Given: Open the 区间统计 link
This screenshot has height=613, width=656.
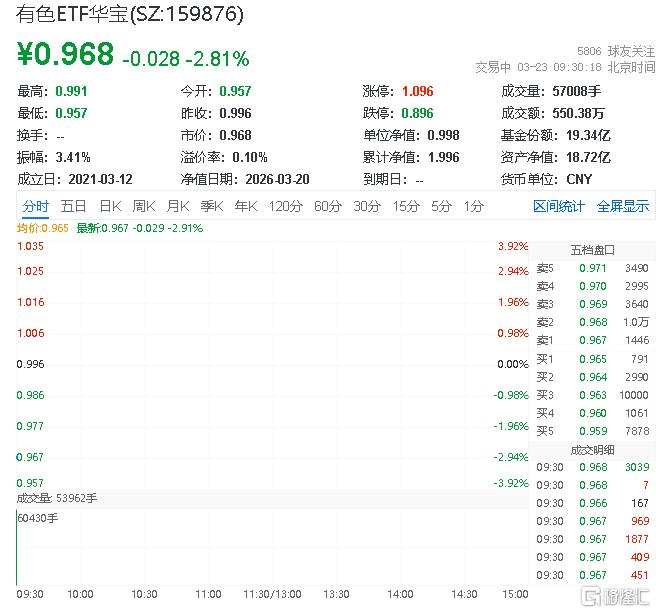Looking at the screenshot, I should point(559,206).
